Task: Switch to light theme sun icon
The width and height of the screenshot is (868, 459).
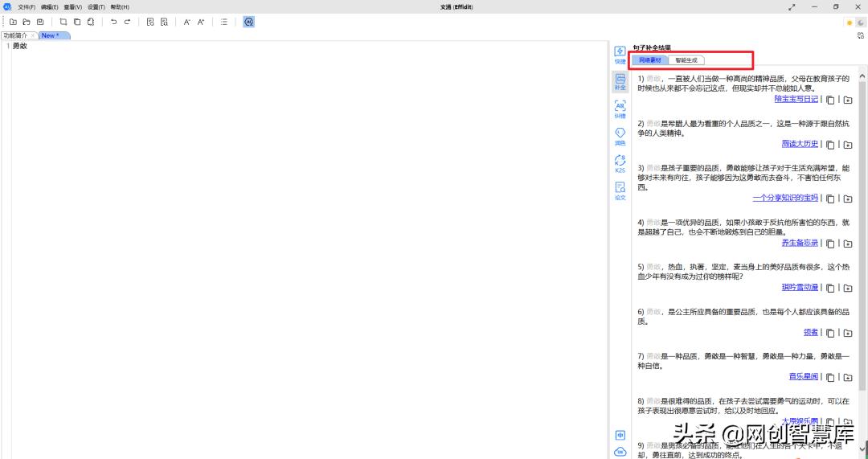Action: 850,23
